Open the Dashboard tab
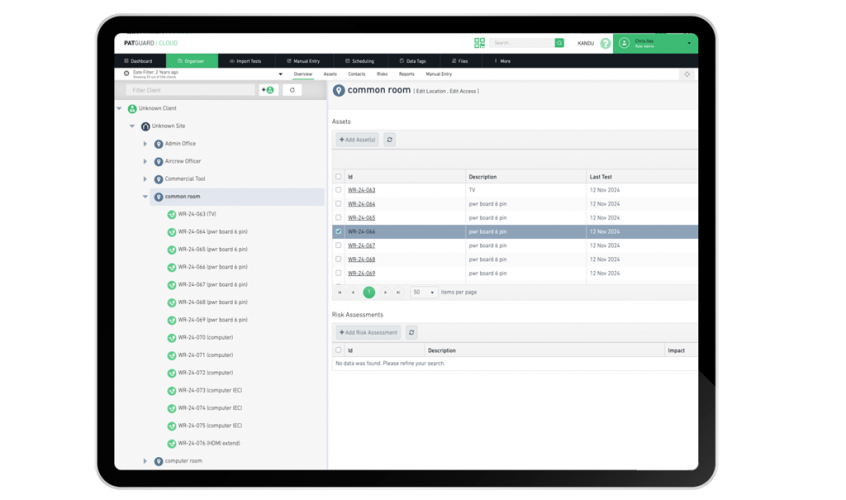This screenshot has width=846, height=500. click(x=138, y=61)
